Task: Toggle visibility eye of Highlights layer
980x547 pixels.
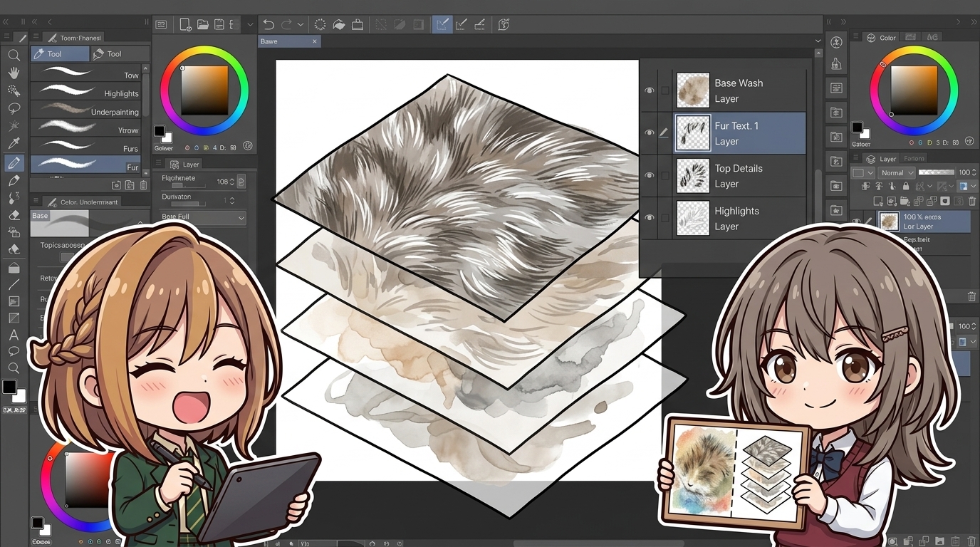Action: [x=649, y=218]
